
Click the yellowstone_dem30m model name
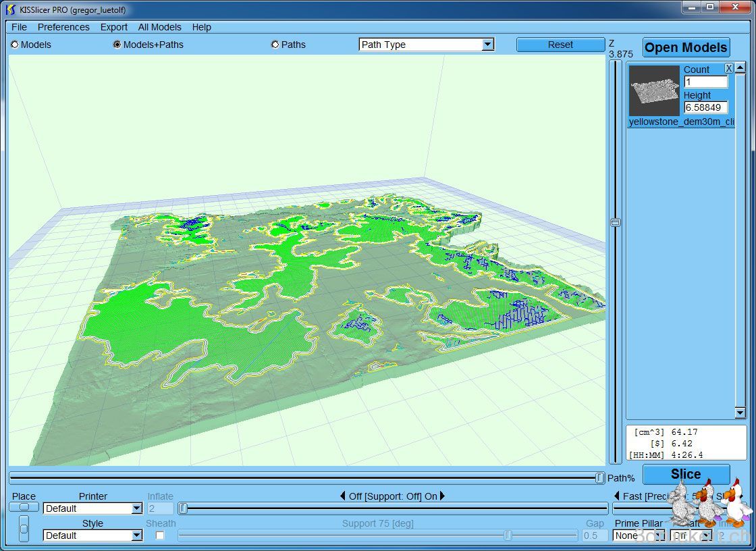click(x=681, y=122)
